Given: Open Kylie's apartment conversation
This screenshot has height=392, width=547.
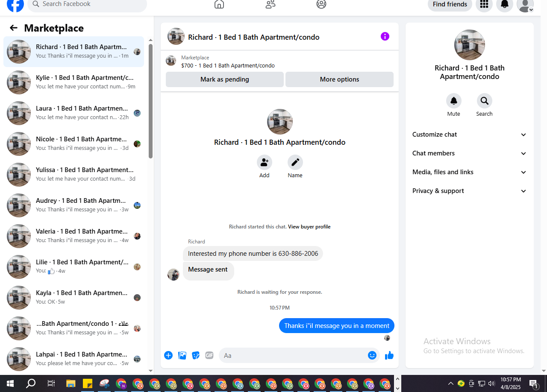Looking at the screenshot, I should (x=74, y=82).
